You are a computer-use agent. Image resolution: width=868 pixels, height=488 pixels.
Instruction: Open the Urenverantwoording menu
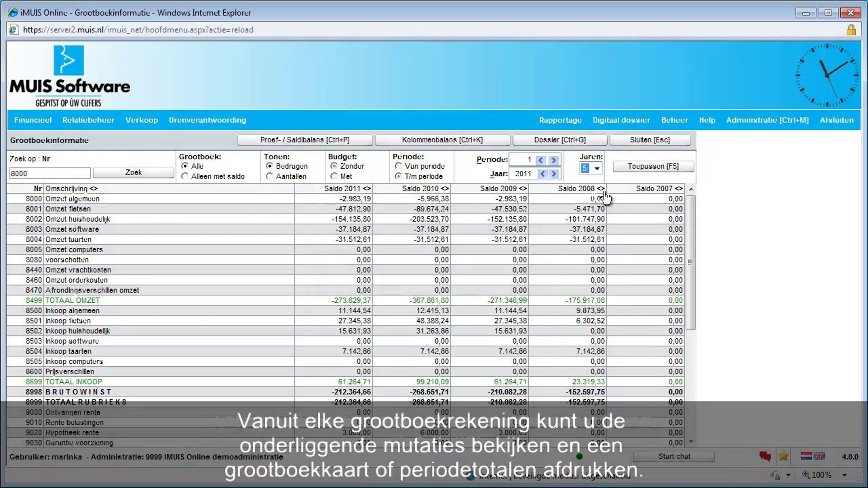click(x=208, y=120)
